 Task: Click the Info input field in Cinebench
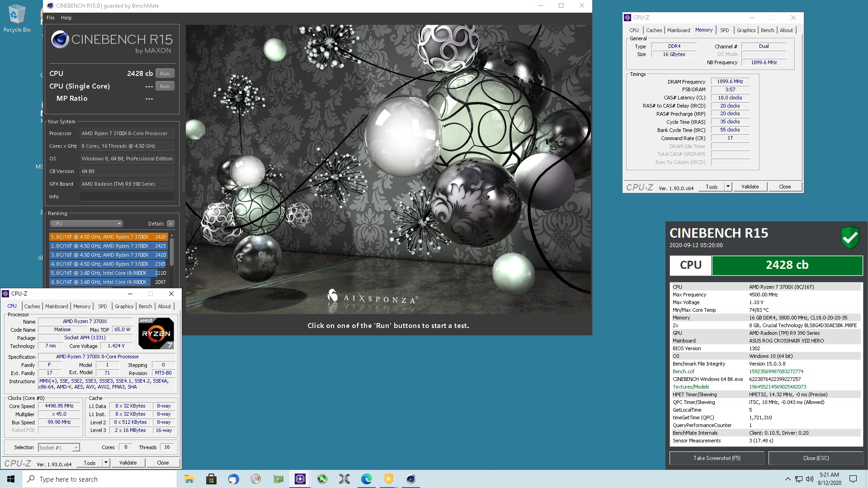click(x=127, y=197)
